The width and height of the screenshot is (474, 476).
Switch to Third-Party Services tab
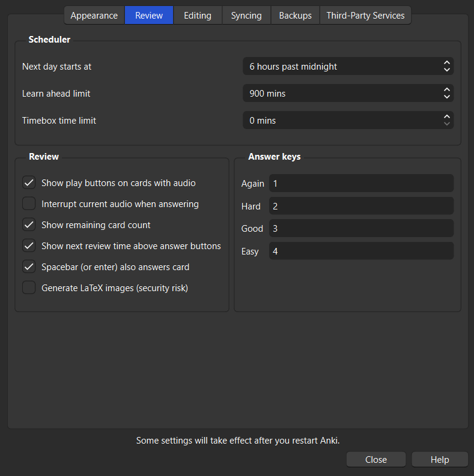tap(365, 15)
